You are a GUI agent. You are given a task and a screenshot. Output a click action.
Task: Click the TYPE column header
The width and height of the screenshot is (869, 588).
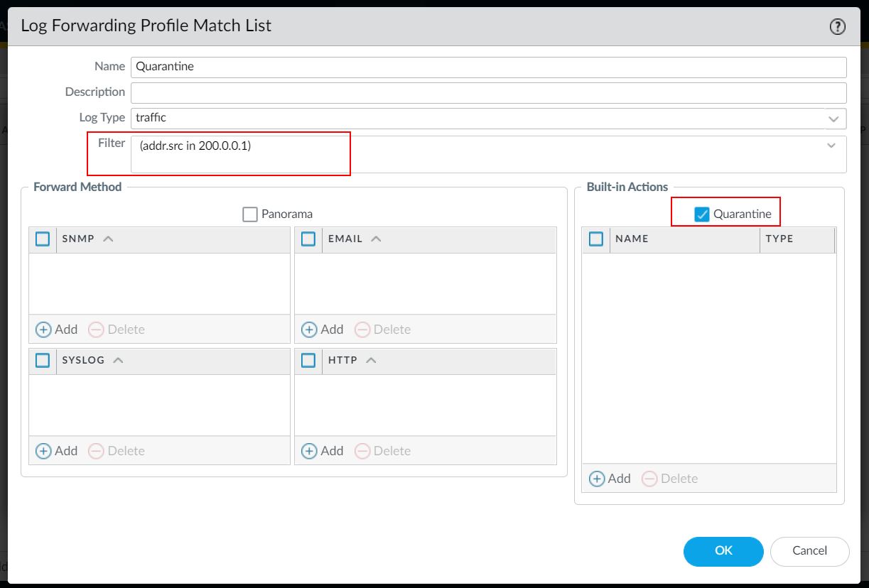(779, 239)
